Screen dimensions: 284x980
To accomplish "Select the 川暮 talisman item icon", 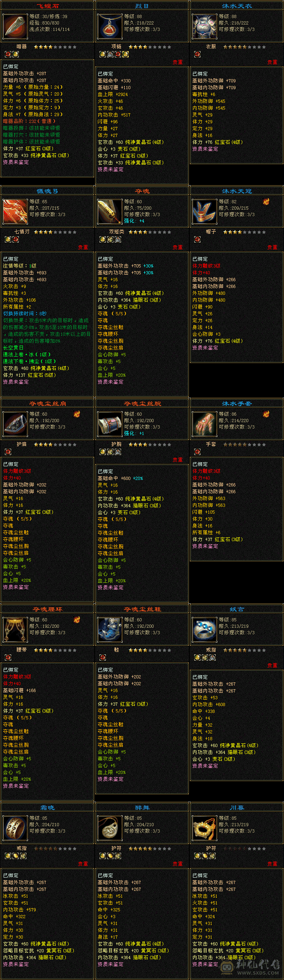I will (205, 828).
